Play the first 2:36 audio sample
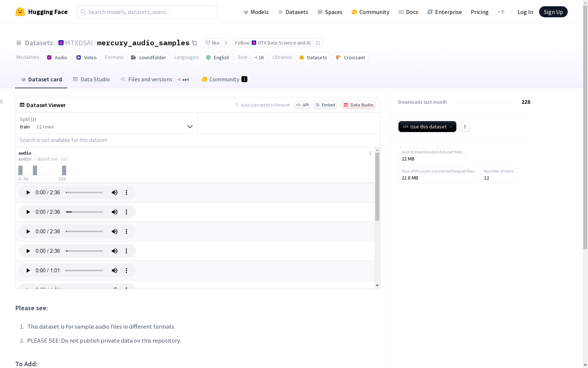 coord(28,192)
